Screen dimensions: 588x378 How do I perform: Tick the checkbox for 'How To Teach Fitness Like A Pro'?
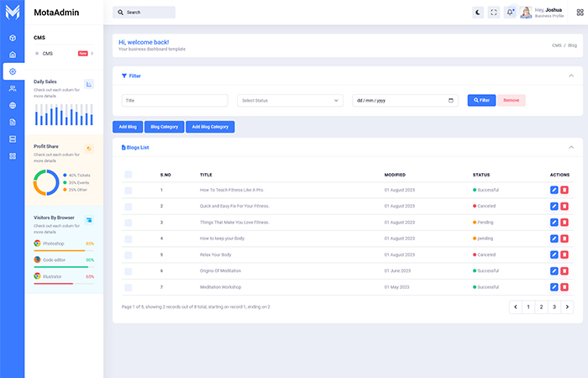[129, 191]
